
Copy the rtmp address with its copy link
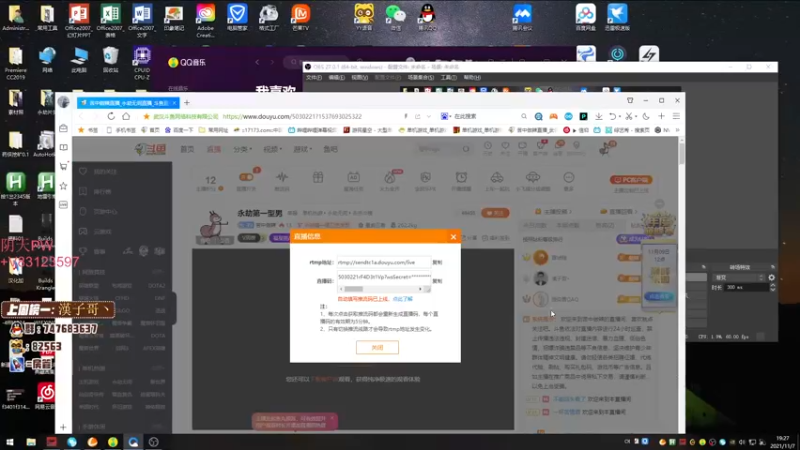pos(437,262)
